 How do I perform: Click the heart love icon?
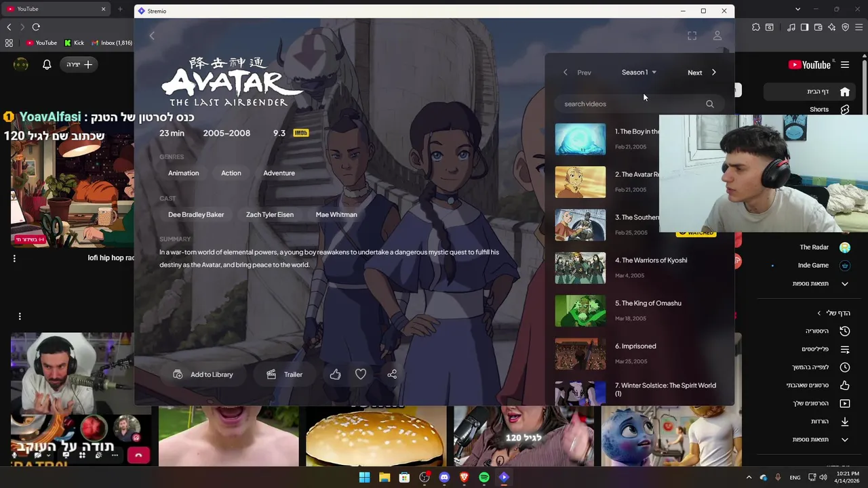pyautogui.click(x=361, y=374)
